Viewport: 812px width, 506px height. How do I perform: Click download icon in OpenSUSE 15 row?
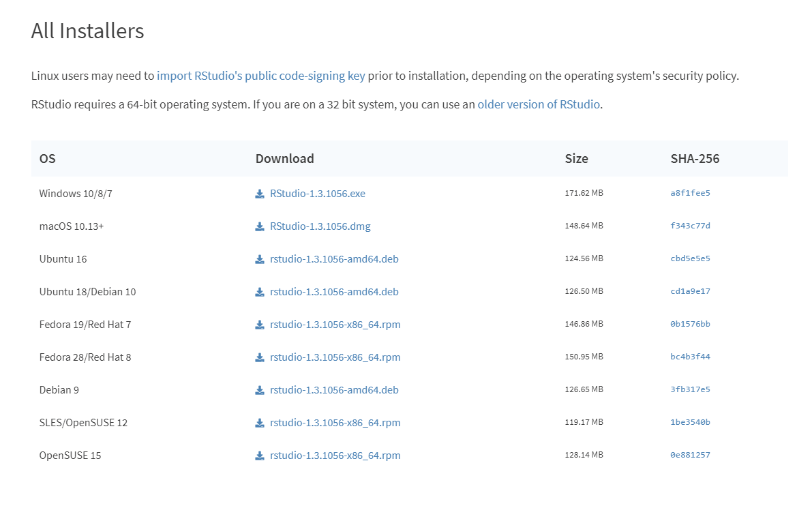(260, 456)
